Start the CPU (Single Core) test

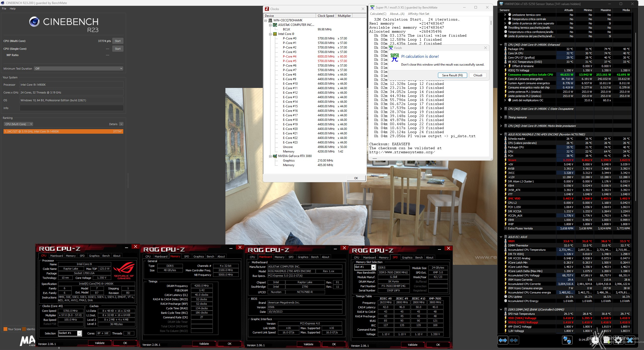(x=118, y=49)
